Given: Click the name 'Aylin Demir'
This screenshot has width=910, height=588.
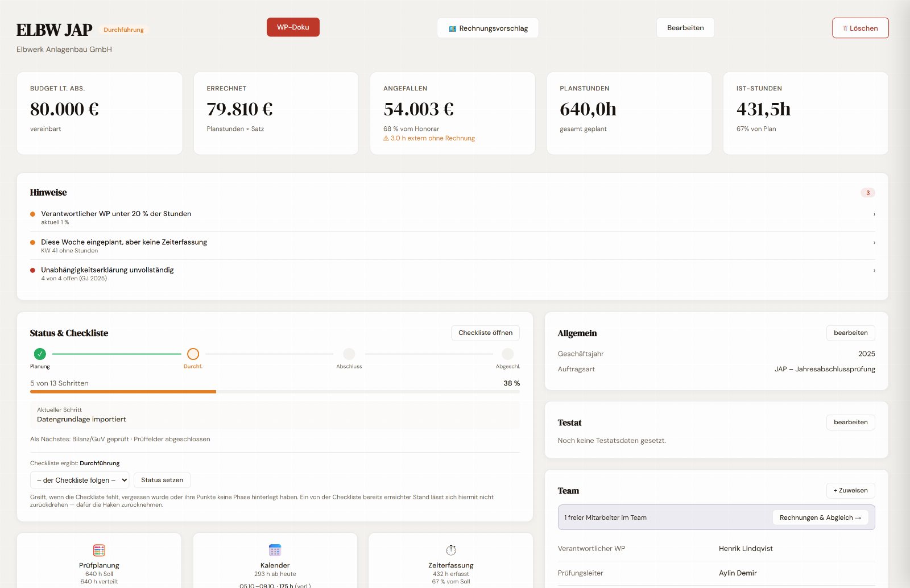Looking at the screenshot, I should pyautogui.click(x=738, y=573).
